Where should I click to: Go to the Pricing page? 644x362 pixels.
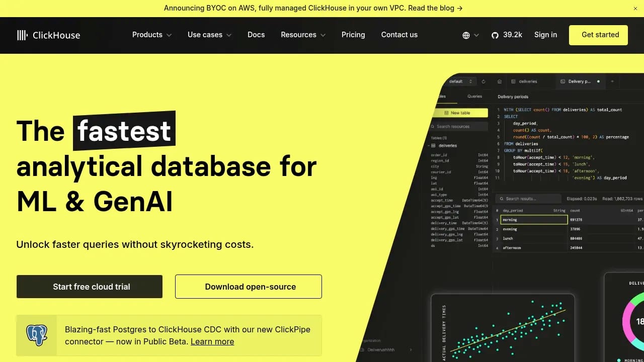[x=353, y=35]
